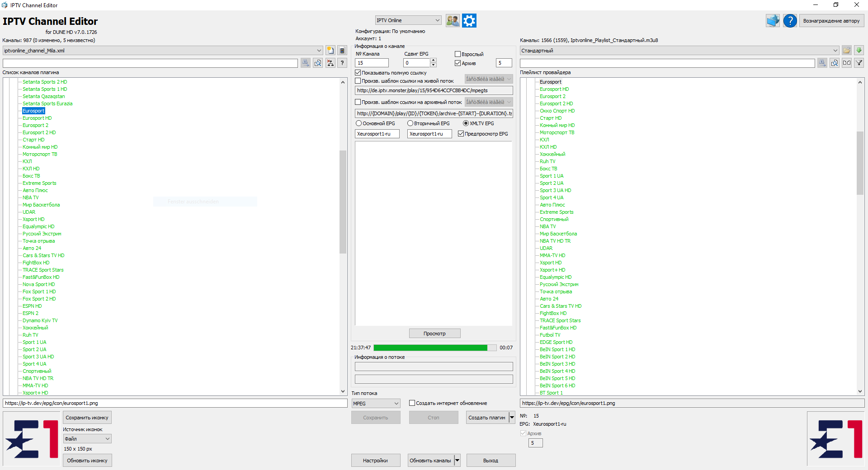Open the Файл icon source dropdown
This screenshot has width=868, height=470.
click(x=87, y=439)
